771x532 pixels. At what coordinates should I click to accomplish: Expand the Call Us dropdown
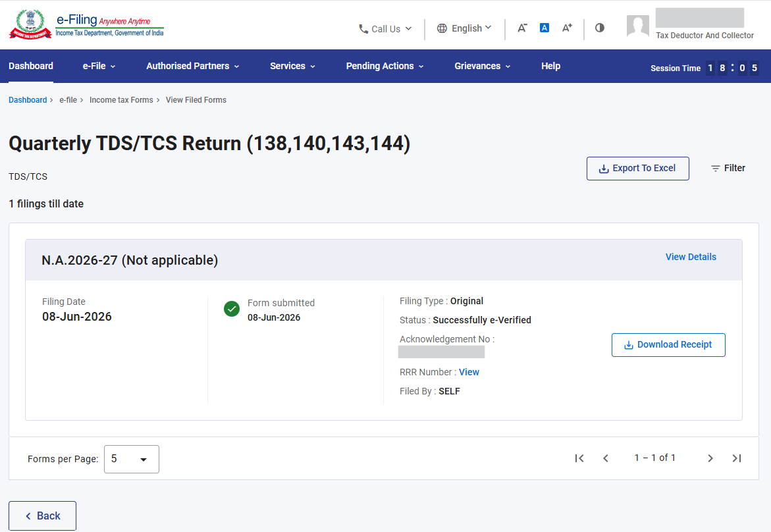385,29
